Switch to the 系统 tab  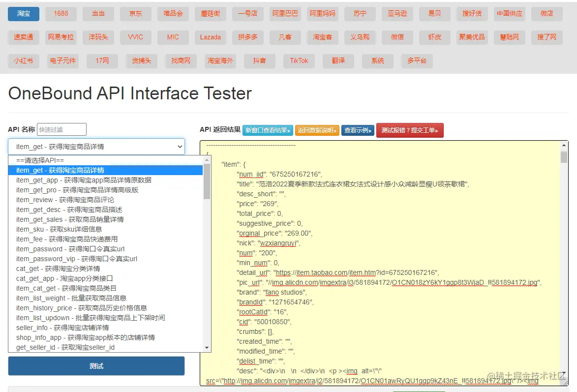coord(378,60)
